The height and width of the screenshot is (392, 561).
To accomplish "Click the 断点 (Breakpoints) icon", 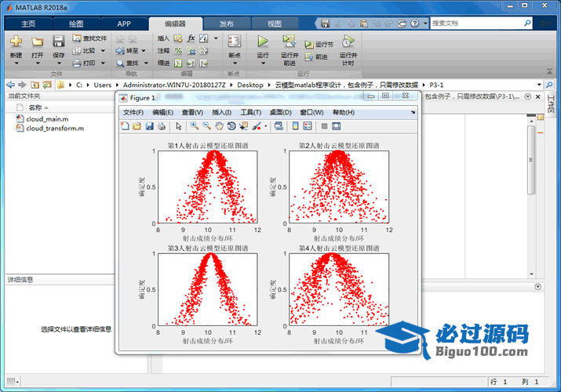I will 235,41.
